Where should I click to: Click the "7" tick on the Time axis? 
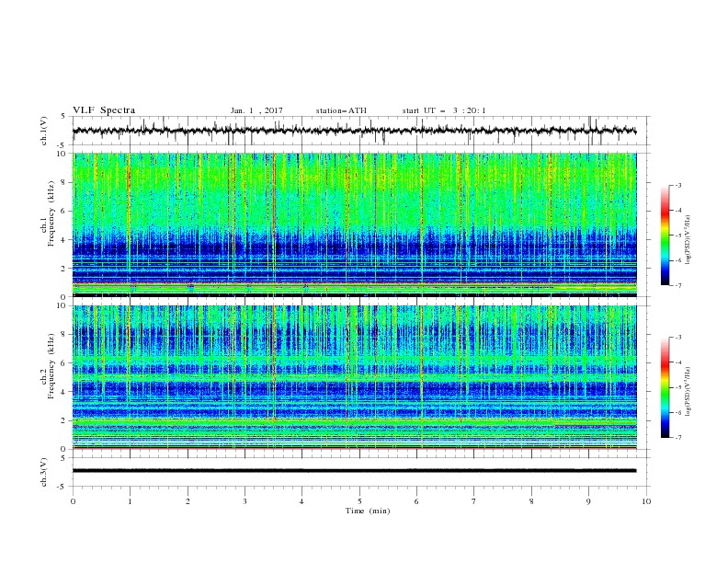[x=474, y=501]
